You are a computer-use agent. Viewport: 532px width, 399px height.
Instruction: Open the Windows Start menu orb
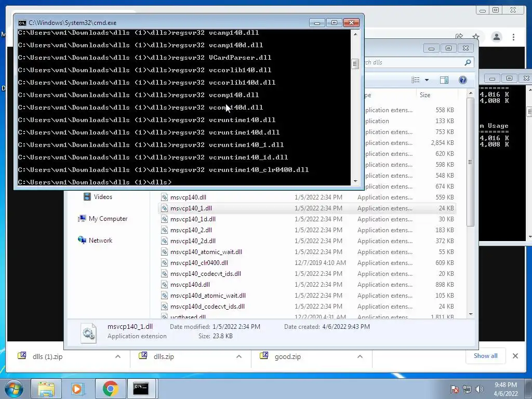point(14,389)
